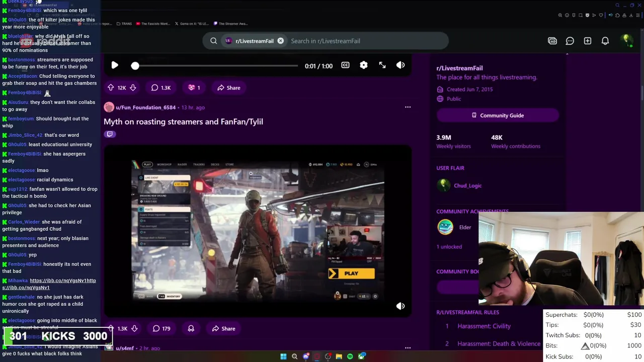Click the Chud_Logic user flair
The image size is (644, 362).
[x=467, y=186]
